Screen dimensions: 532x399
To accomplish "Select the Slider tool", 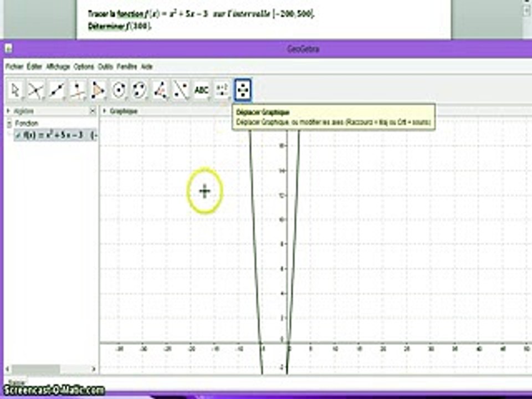I will click(222, 90).
